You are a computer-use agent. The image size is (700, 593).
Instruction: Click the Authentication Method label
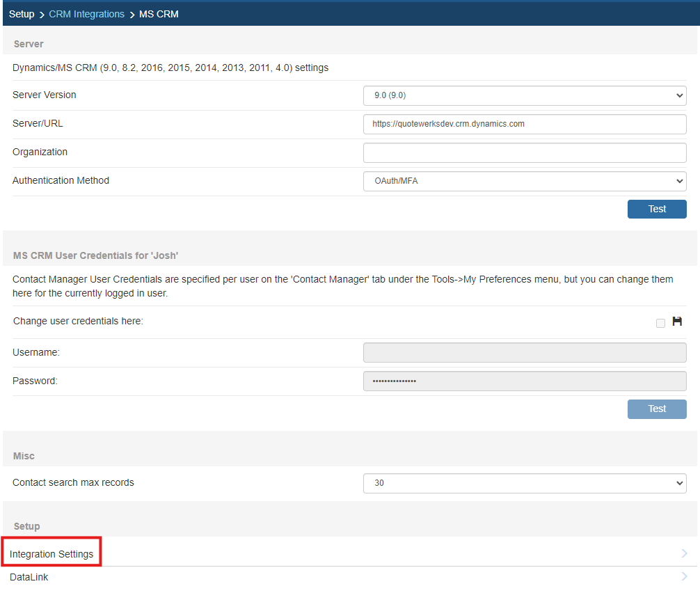tap(61, 180)
